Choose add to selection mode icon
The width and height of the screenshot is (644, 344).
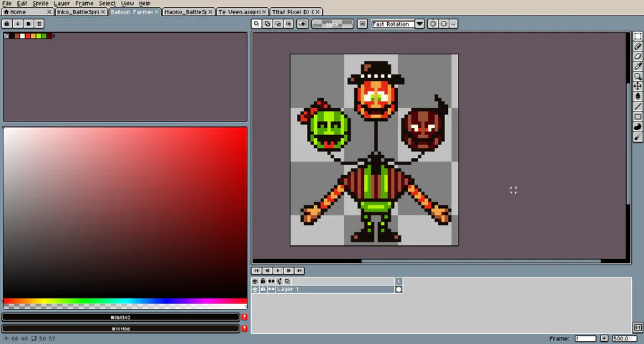268,24
